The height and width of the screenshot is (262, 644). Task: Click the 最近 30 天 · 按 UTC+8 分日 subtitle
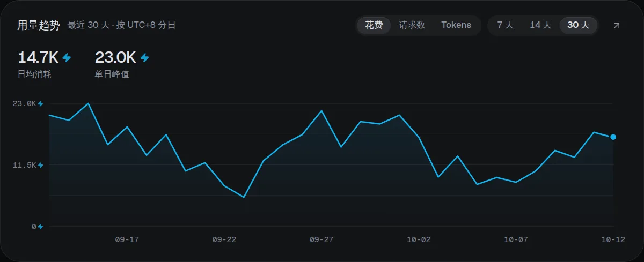[121, 25]
